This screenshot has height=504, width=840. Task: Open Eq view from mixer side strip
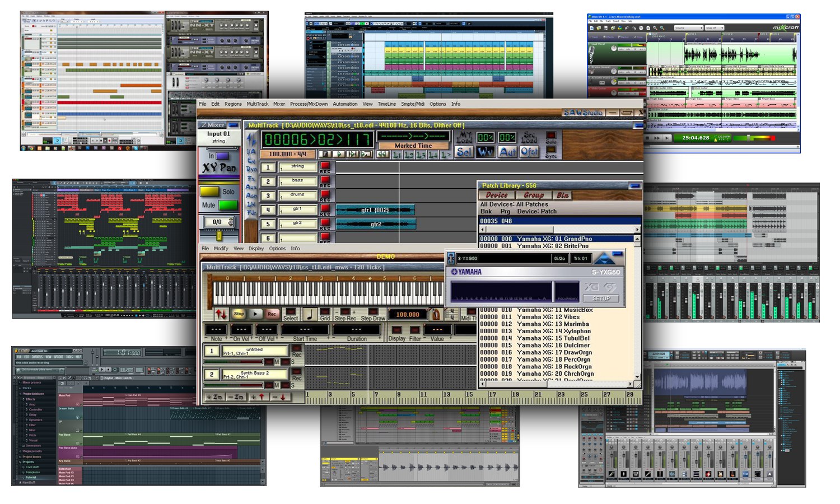[251, 160]
